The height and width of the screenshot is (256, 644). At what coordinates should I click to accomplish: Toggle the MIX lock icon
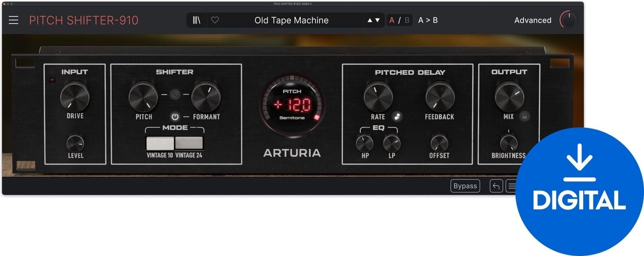pyautogui.click(x=525, y=117)
